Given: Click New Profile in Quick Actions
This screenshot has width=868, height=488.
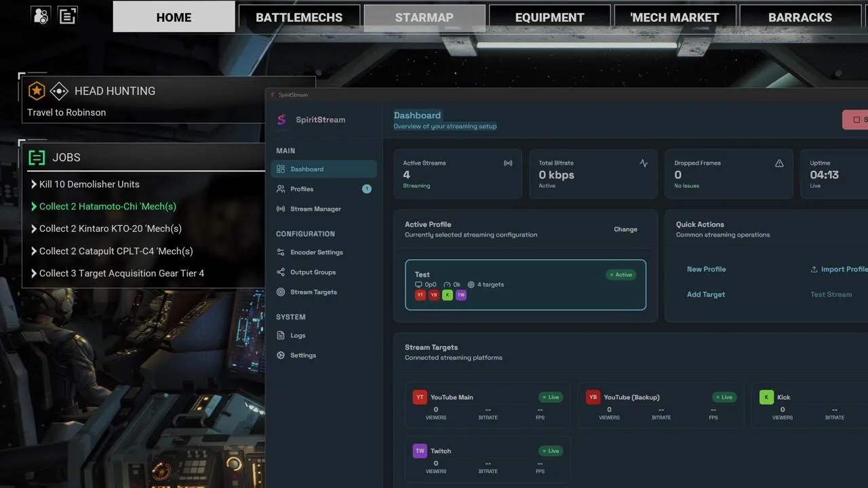Looking at the screenshot, I should 706,269.
